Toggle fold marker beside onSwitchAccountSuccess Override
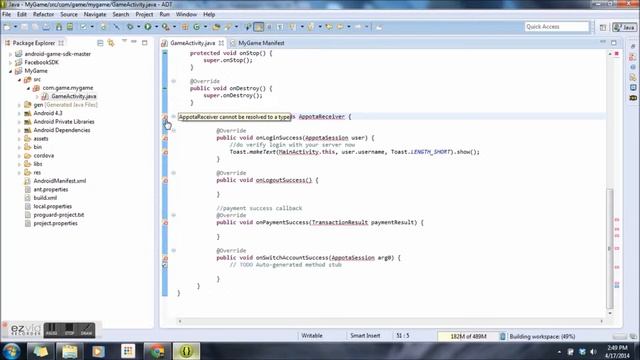This screenshot has width=640, height=360. tap(174, 251)
